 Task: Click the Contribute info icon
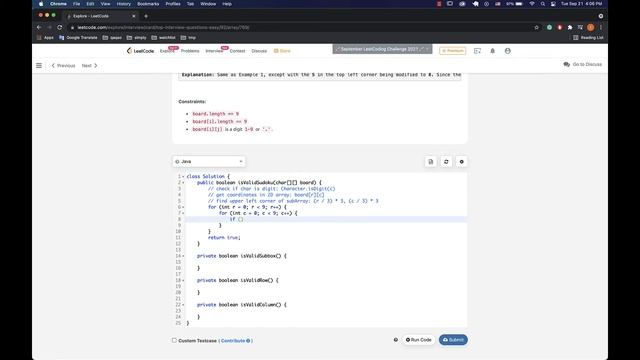[x=248, y=341]
